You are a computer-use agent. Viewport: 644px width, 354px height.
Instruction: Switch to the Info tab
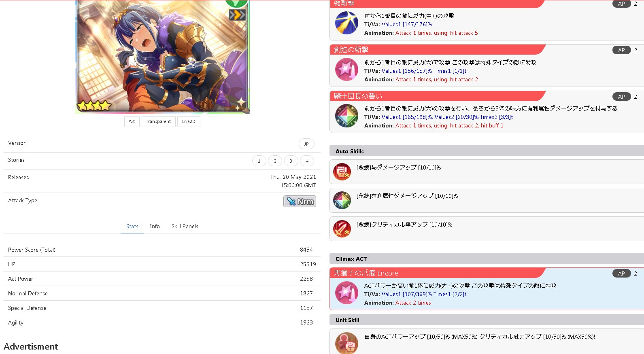(155, 226)
